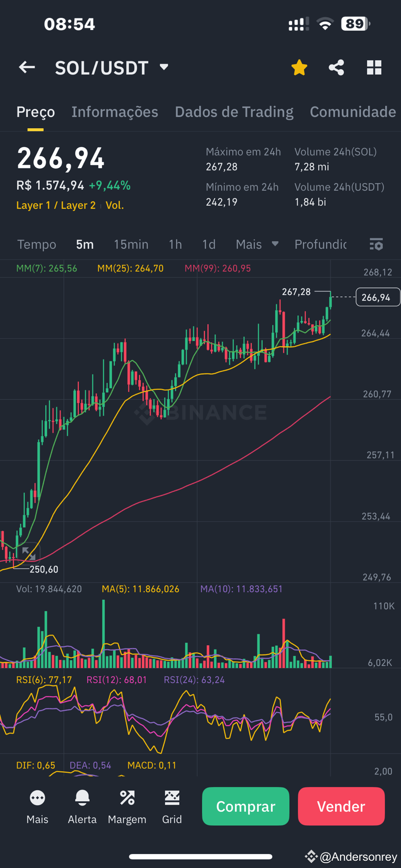Select the 1h timeframe
Image resolution: width=401 pixels, height=868 pixels.
(175, 244)
